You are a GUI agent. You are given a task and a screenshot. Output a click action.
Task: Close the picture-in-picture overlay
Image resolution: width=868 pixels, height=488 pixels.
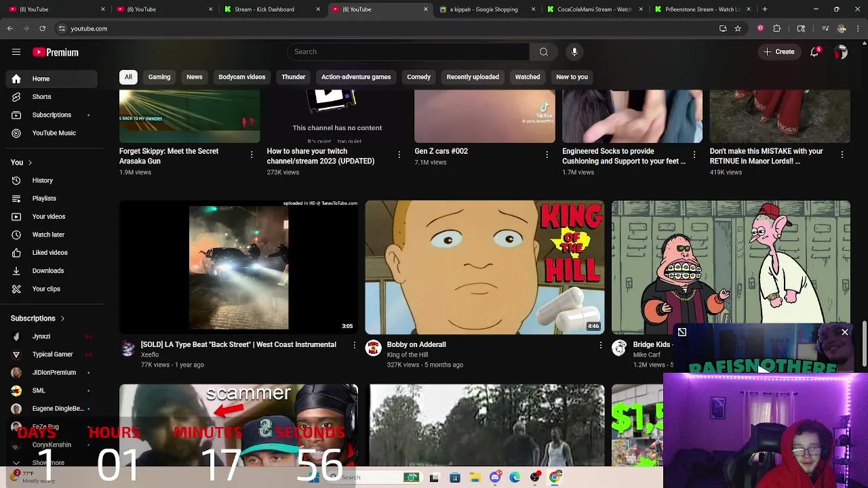pyautogui.click(x=845, y=332)
